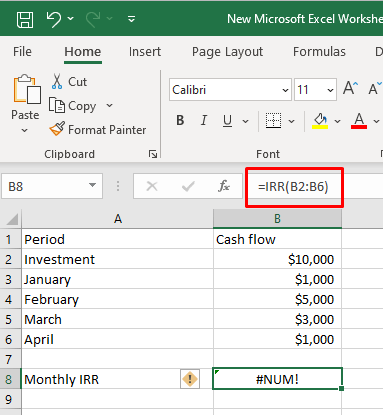This screenshot has height=415, width=383.
Task: Click the Enter checkmark in formula bar
Action: 188,186
